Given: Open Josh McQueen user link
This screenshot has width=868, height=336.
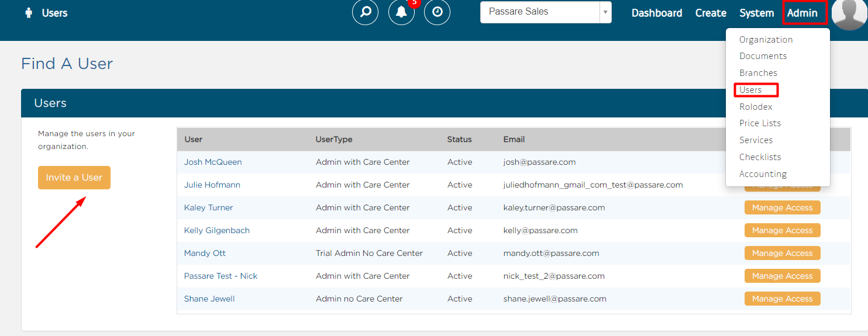Looking at the screenshot, I should 213,162.
